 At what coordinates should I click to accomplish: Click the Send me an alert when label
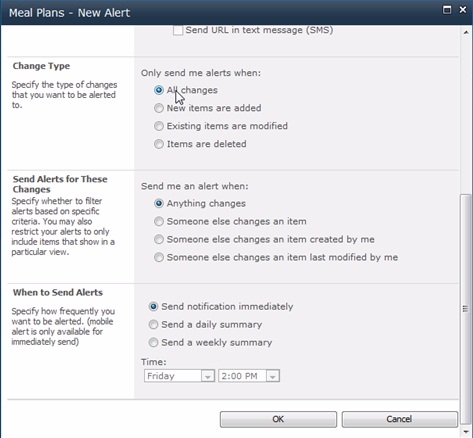pos(195,186)
